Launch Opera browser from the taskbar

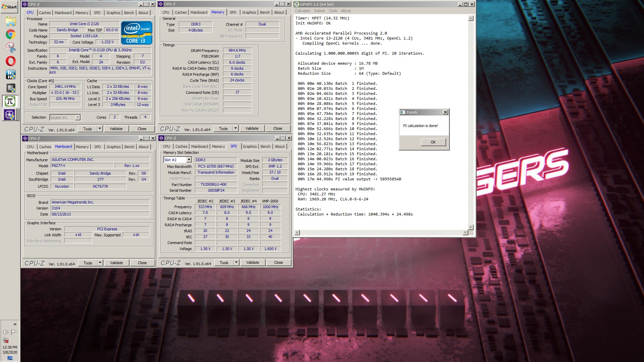click(x=10, y=61)
